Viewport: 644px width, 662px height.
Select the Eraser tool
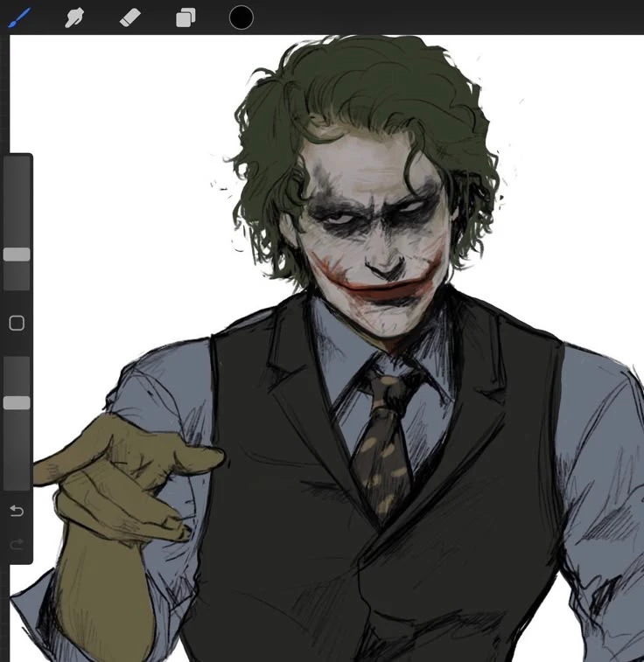tap(130, 18)
